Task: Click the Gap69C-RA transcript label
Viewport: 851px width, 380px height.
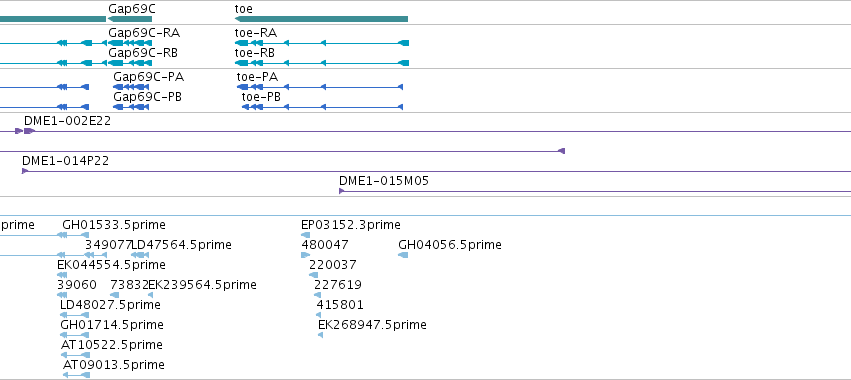Action: click(144, 33)
